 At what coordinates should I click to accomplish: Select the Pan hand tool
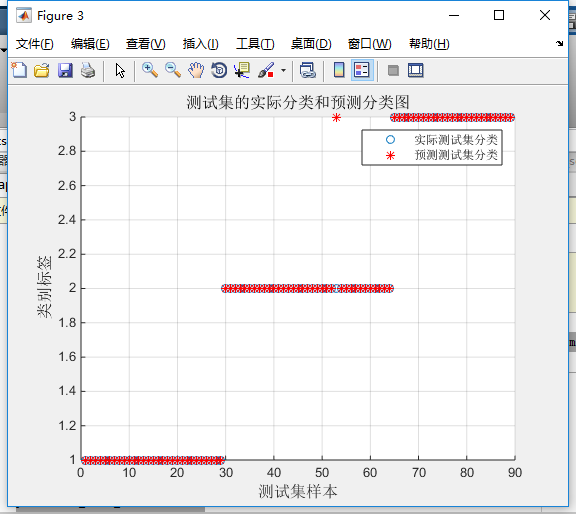(196, 70)
